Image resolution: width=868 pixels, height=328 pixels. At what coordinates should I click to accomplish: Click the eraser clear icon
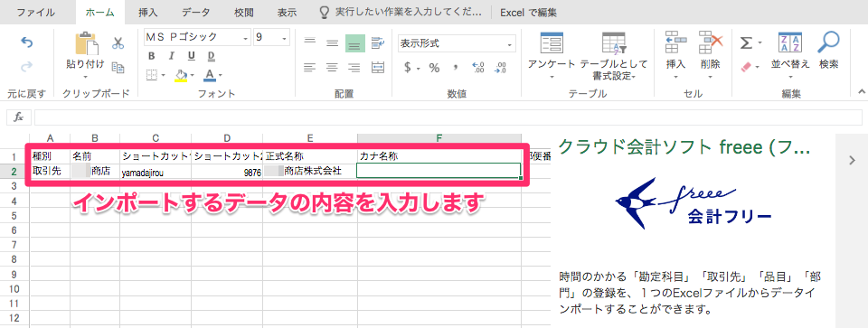click(x=746, y=67)
